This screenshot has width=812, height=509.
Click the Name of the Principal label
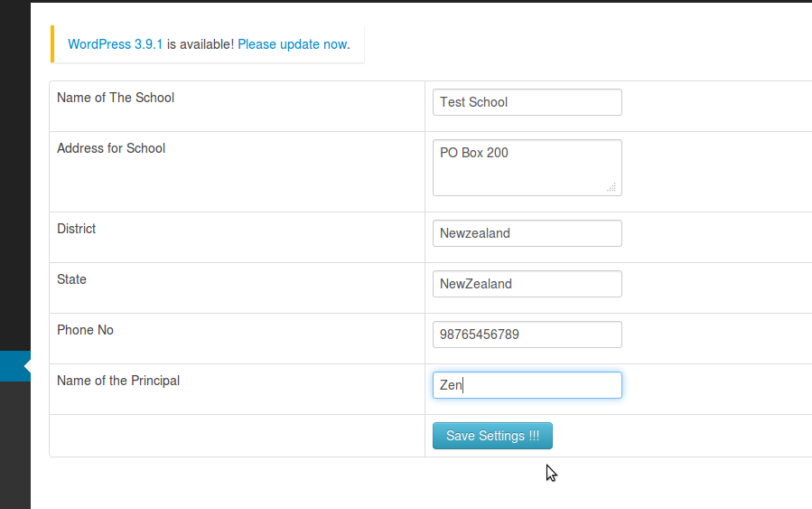(x=118, y=381)
